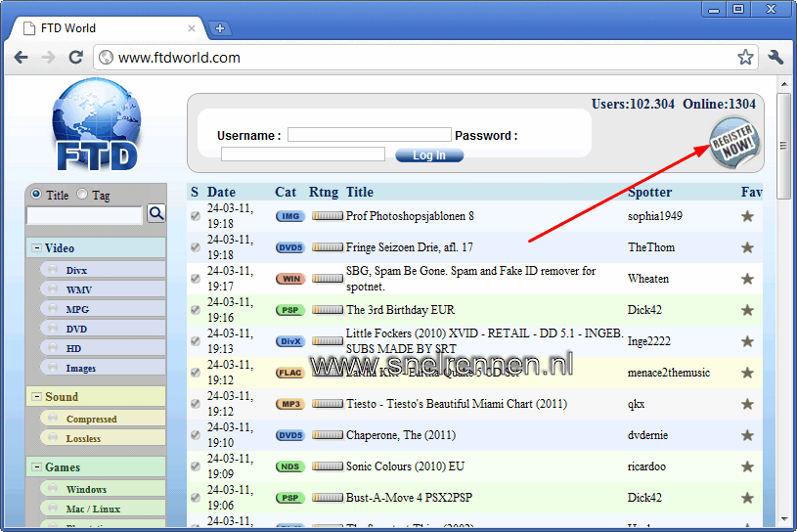Star the Little Fockers row
Screen dimensions: 797x532
tap(747, 341)
